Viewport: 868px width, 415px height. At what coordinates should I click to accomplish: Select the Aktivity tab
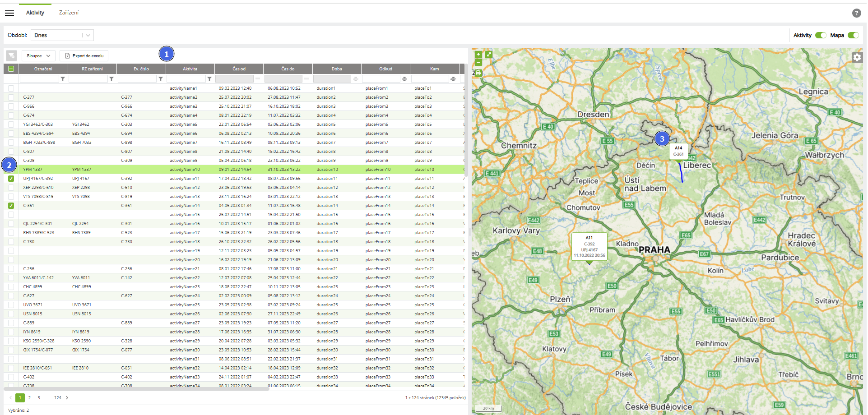click(35, 13)
